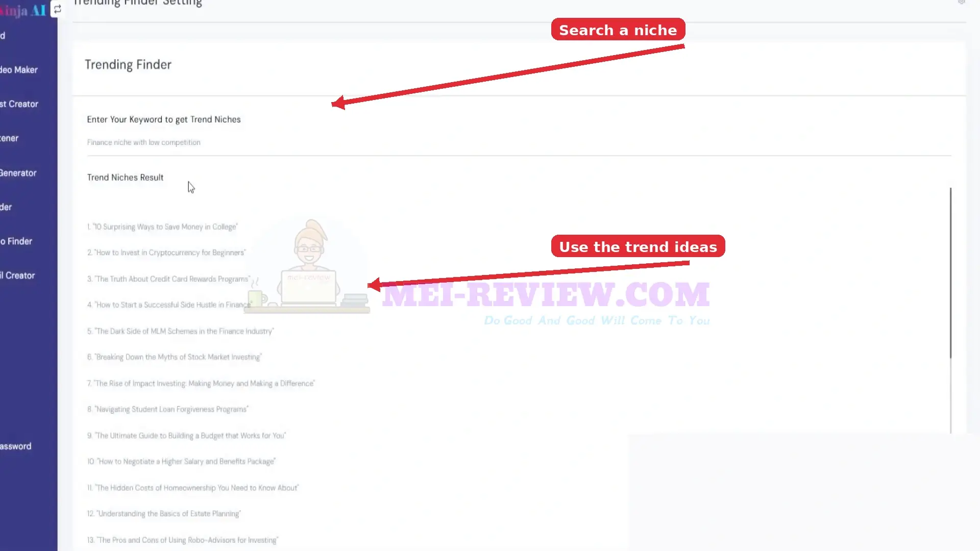Click "The Truth About Credit Card Rewards Programs"
980x551 pixels.
(168, 279)
